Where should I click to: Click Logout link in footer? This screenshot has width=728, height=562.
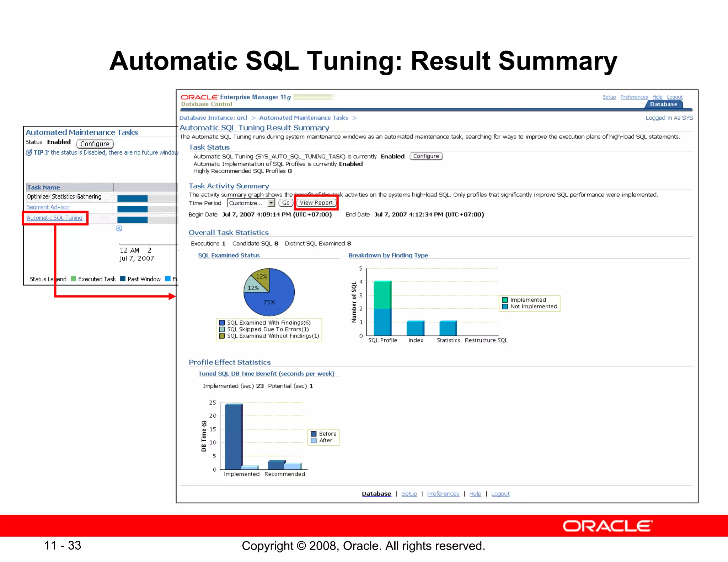pyautogui.click(x=500, y=494)
